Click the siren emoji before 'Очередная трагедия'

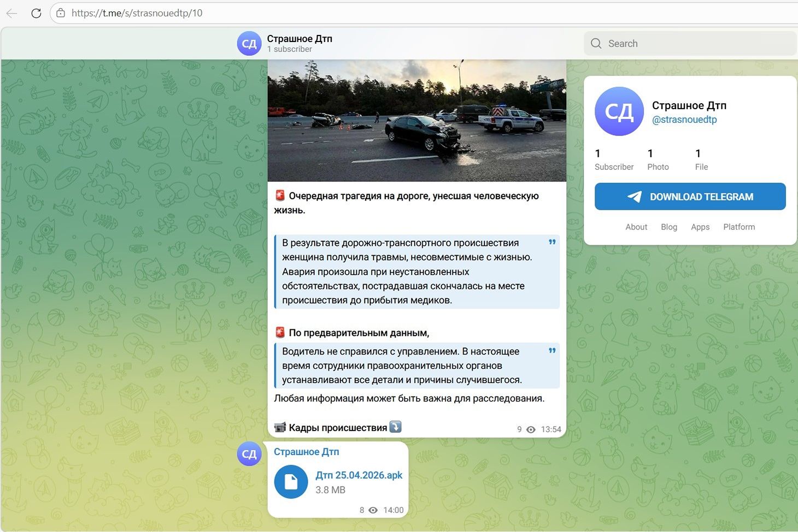280,196
